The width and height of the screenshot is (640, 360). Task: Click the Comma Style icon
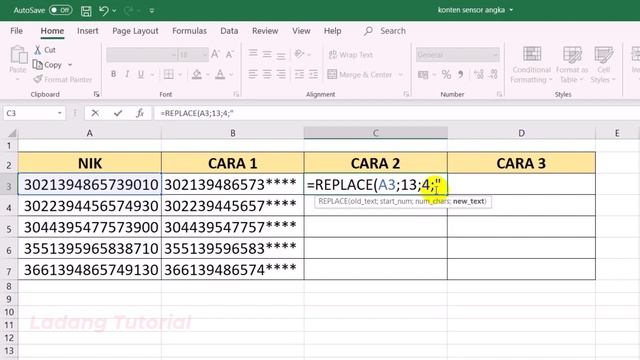[x=460, y=74]
